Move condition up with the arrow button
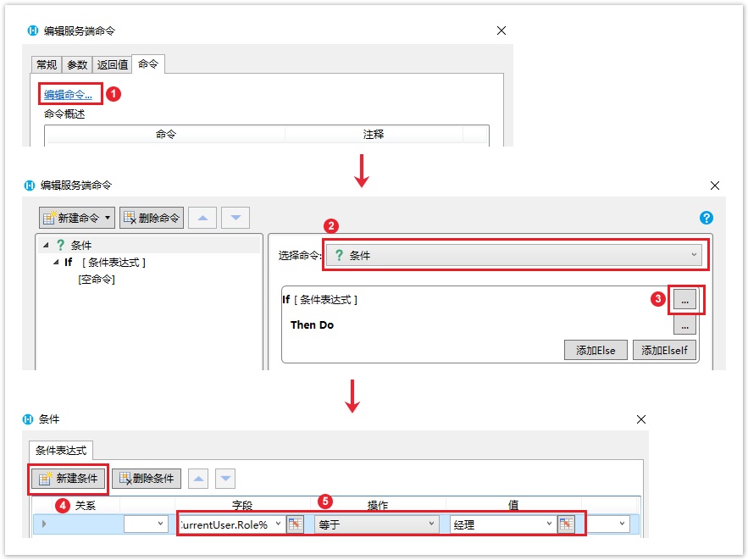Screen dimensions: 748x560 [199, 479]
